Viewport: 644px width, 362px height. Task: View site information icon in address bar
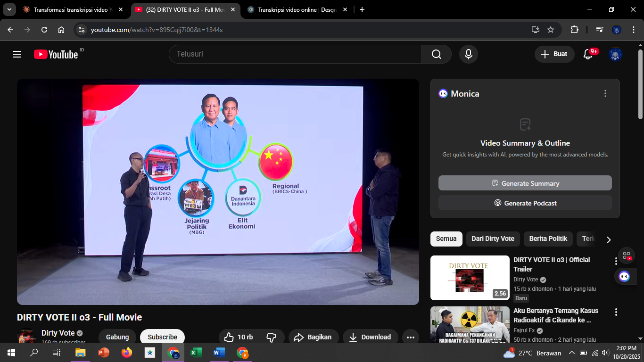82,30
